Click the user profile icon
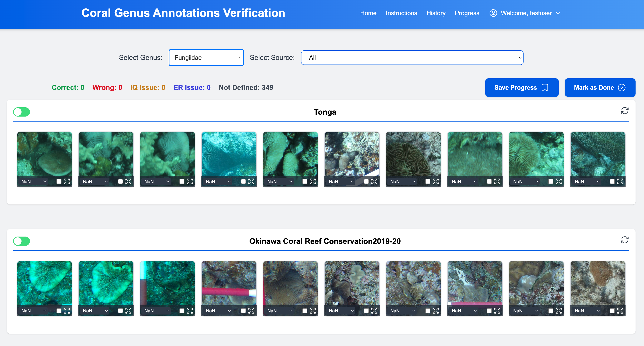Image resolution: width=644 pixels, height=346 pixels. [493, 13]
